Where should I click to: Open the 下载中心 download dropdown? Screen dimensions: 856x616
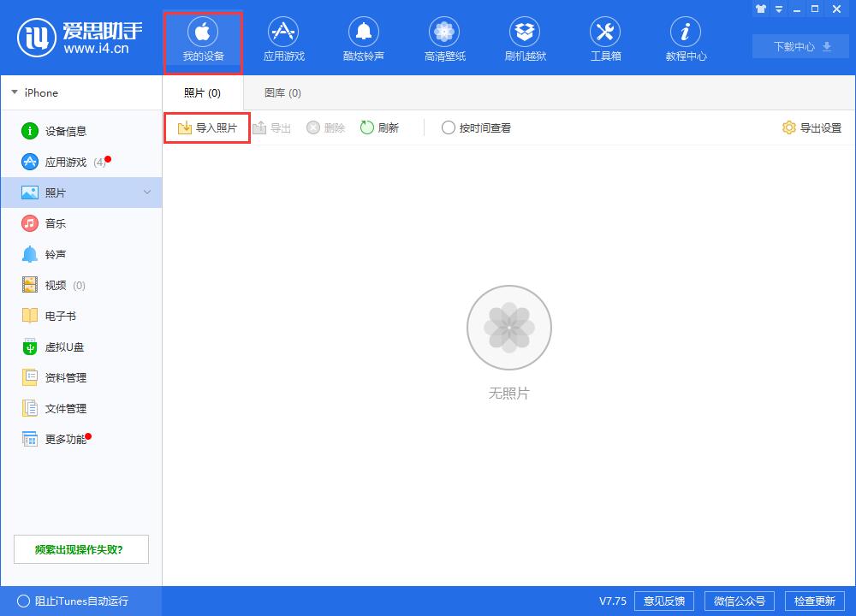(x=800, y=46)
